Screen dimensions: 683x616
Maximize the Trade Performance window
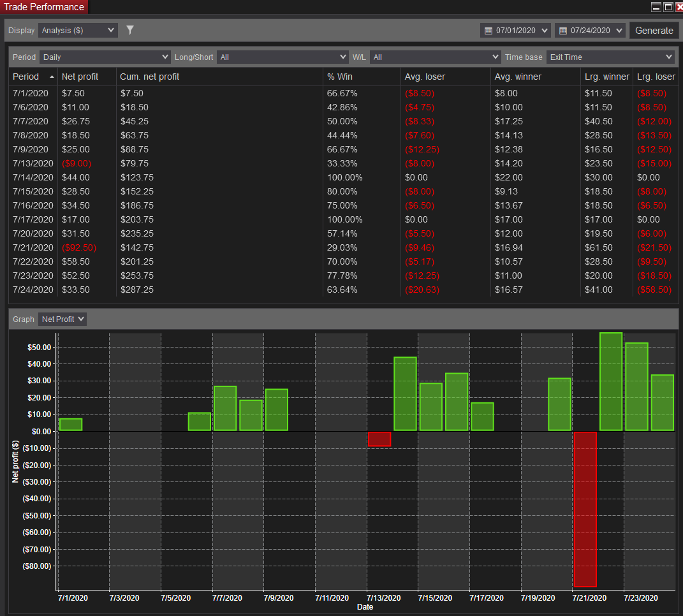pos(668,6)
